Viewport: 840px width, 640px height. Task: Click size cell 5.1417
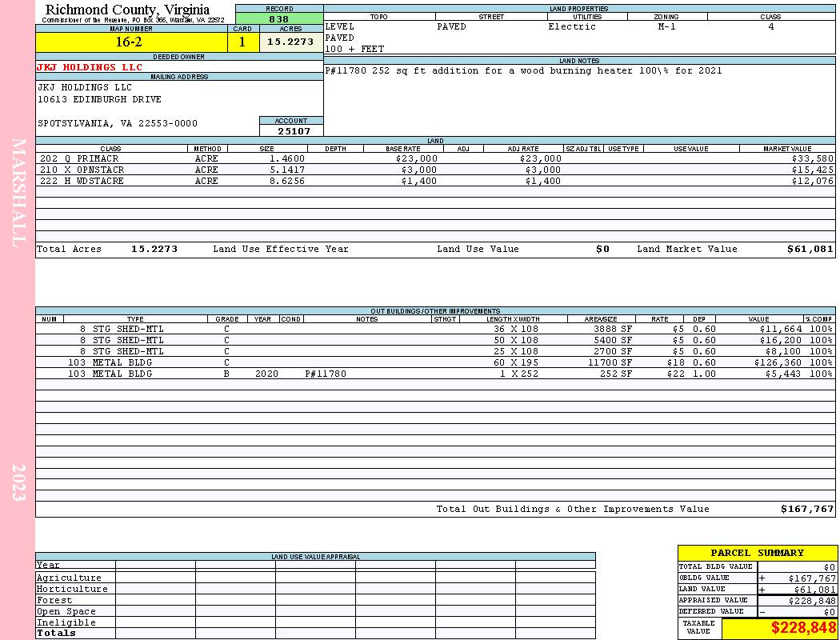[287, 170]
